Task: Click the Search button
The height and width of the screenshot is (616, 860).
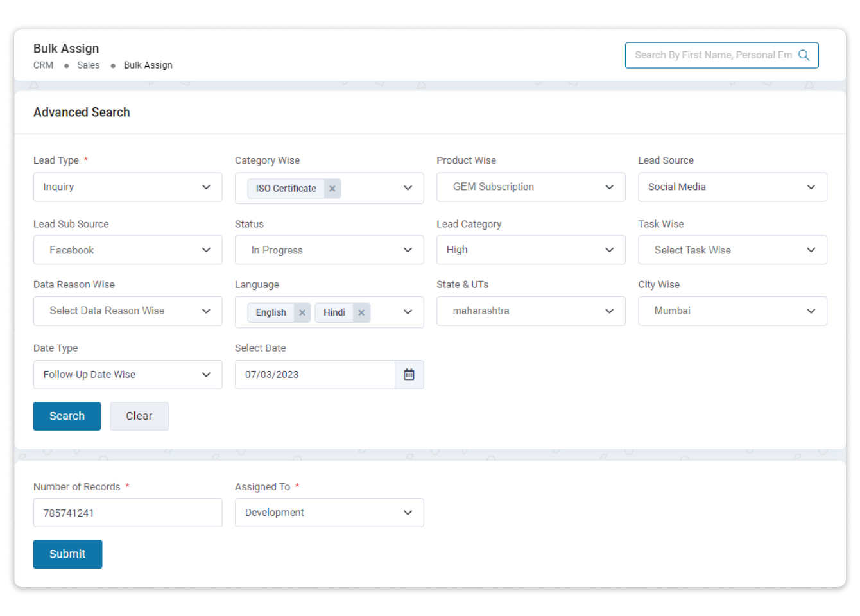Action: 67,416
